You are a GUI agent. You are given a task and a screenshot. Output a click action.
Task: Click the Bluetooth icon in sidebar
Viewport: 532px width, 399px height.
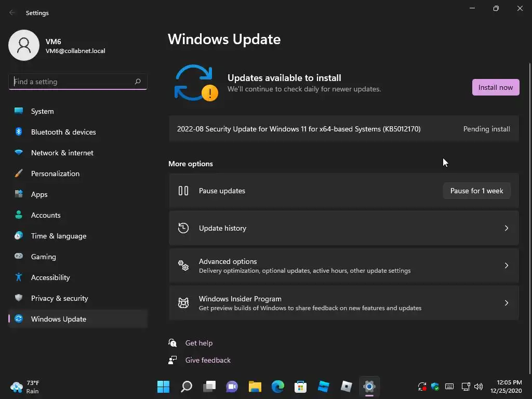(19, 131)
